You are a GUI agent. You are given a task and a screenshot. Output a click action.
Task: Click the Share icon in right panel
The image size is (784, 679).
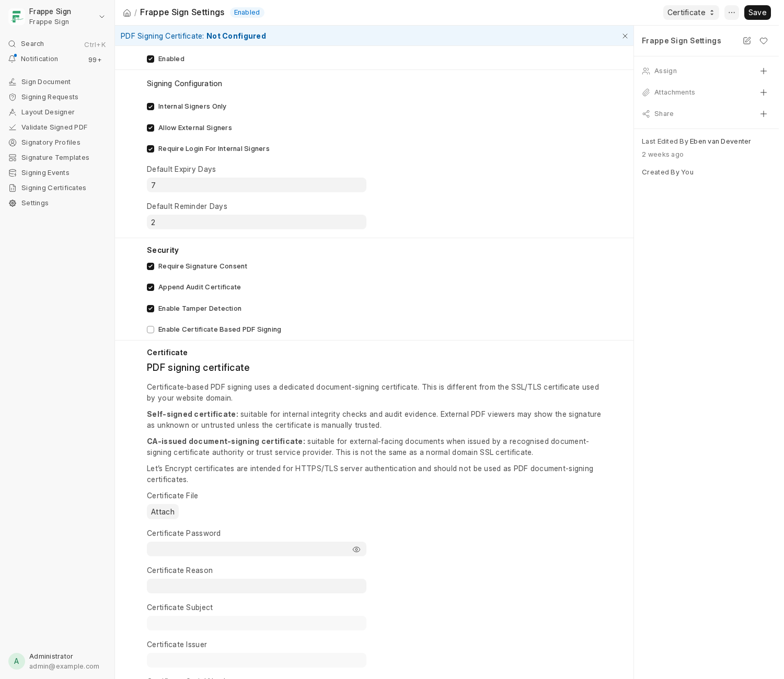point(646,114)
